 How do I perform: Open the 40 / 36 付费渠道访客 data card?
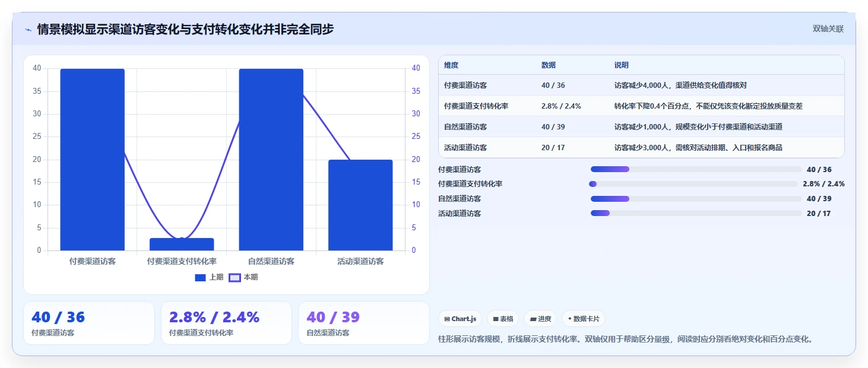(x=89, y=323)
